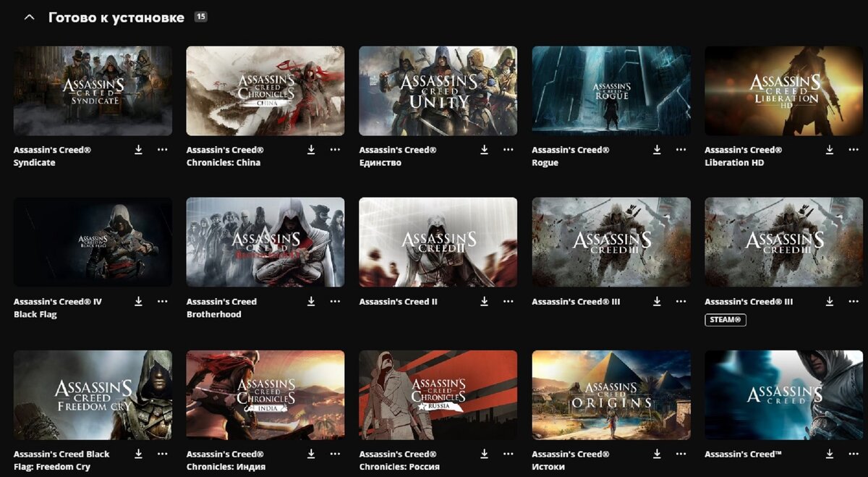Download the original Assassin's Creed™
Screen dimensions: 868x477
coord(830,454)
